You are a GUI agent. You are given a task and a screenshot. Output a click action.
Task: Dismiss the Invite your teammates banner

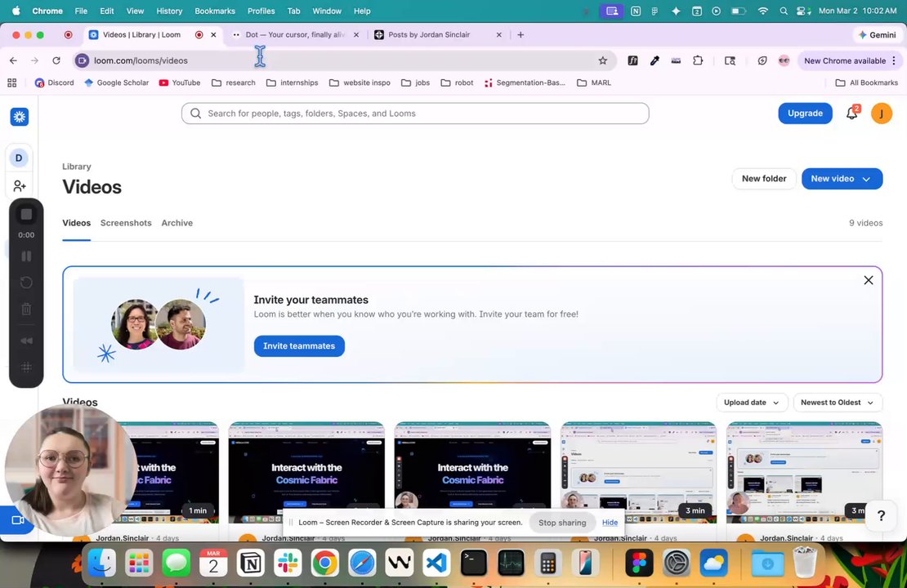click(869, 280)
